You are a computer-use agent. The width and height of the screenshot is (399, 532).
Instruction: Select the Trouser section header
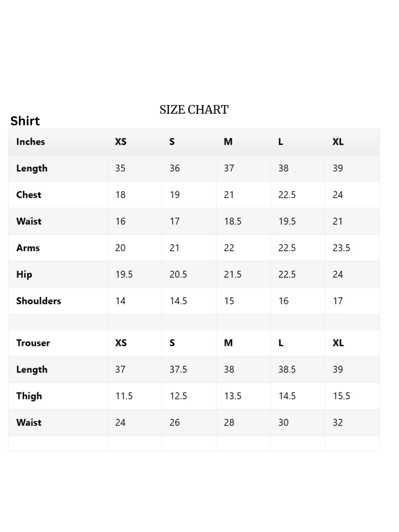pos(33,343)
